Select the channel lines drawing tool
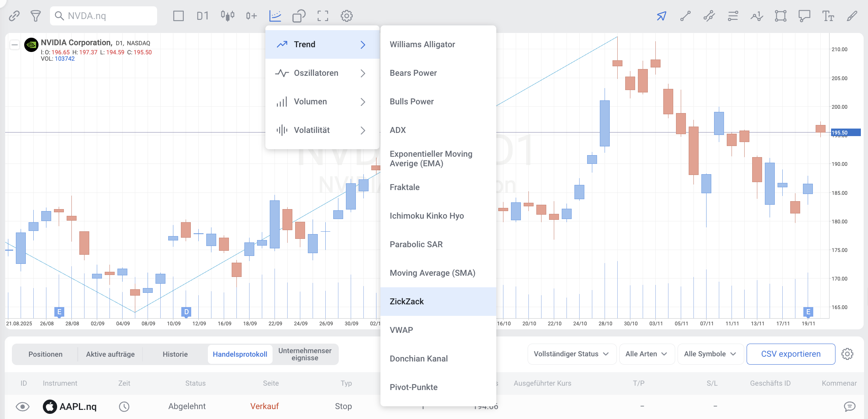 709,16
